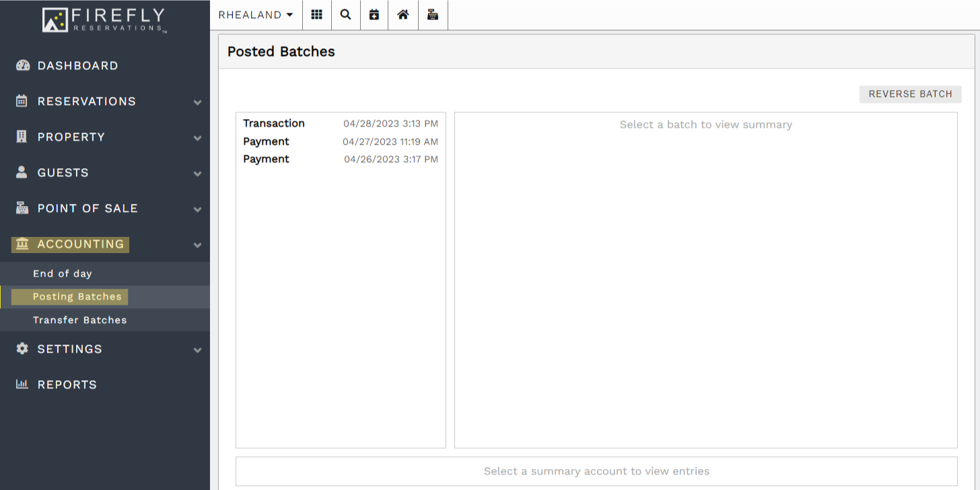Open the cash register icon in toolbar
This screenshot has width=980, height=490.
click(433, 15)
